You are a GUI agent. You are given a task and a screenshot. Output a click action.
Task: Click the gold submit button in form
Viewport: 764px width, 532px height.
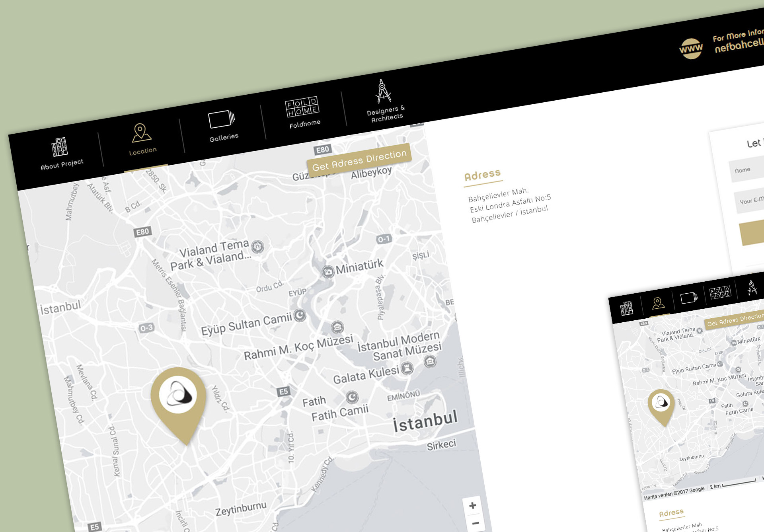pyautogui.click(x=752, y=234)
